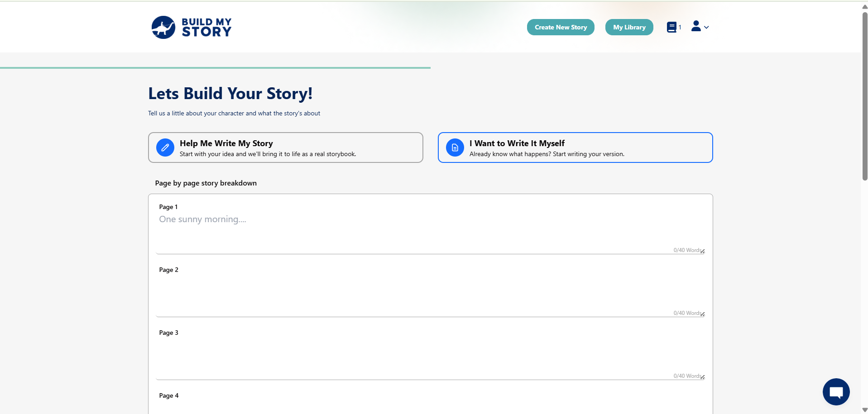The image size is (868, 414).
Task: Select the I Want to Write It Myself option
Action: tap(575, 148)
